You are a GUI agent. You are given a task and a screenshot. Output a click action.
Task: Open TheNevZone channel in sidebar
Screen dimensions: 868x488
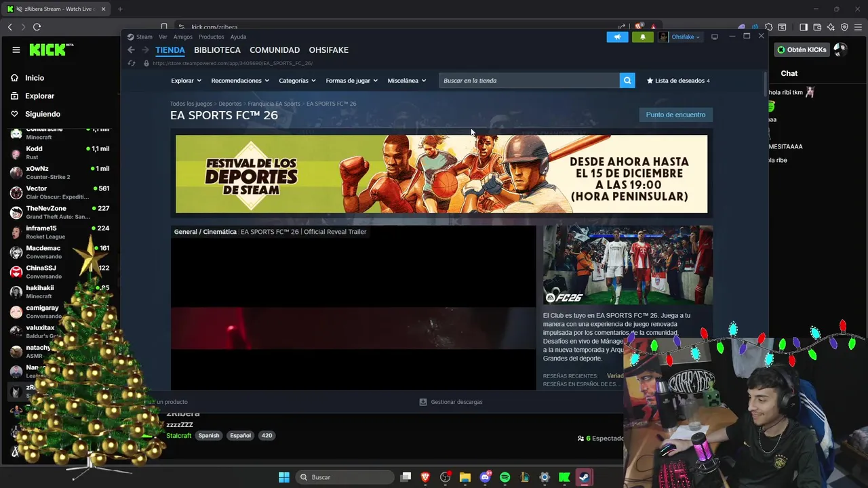coord(60,212)
